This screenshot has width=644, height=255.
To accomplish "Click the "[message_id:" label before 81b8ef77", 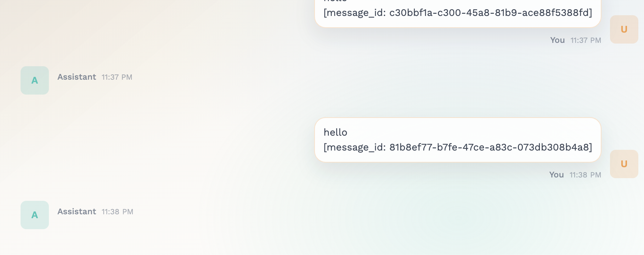I will (354, 147).
